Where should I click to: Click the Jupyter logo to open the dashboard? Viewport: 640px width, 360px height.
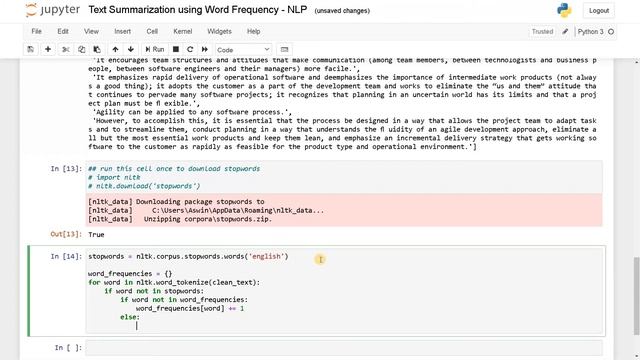coord(53,10)
